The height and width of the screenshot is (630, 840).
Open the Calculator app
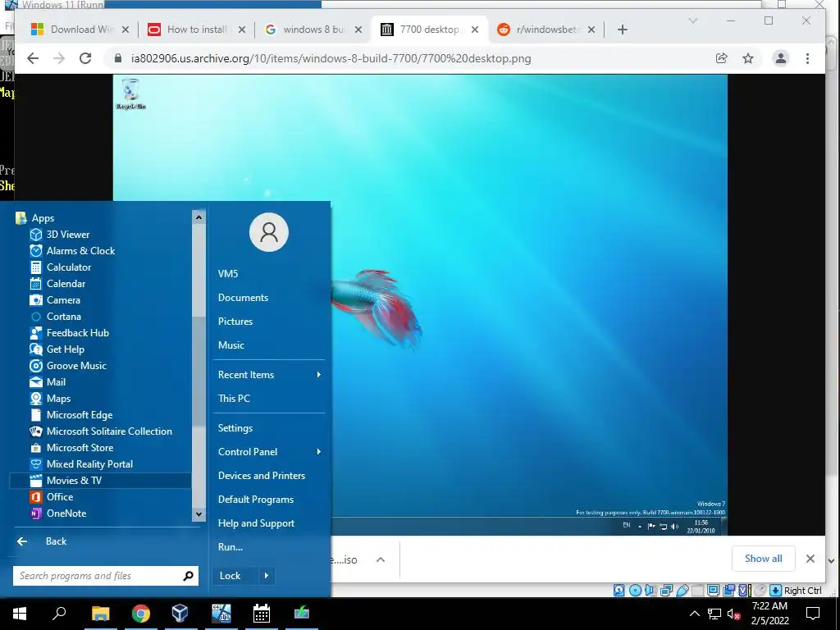(100, 267)
